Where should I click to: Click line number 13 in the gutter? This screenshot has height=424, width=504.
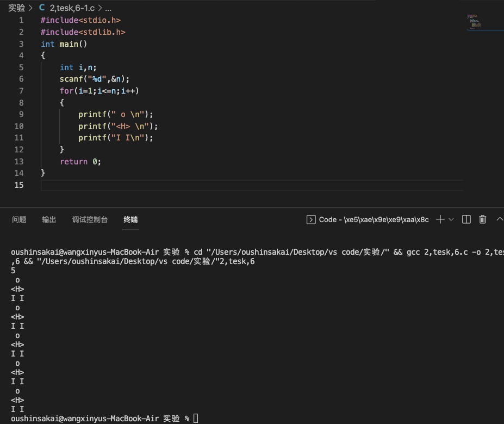pyautogui.click(x=19, y=162)
